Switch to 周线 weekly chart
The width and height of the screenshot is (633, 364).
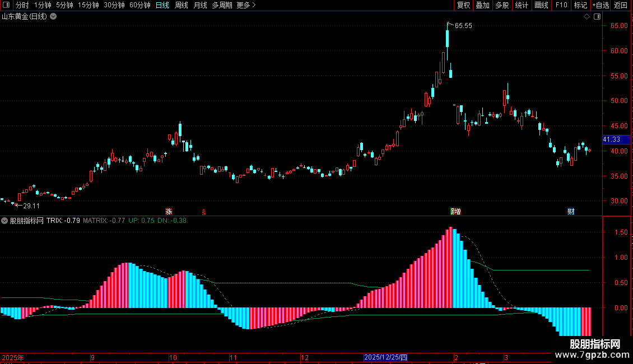click(181, 5)
